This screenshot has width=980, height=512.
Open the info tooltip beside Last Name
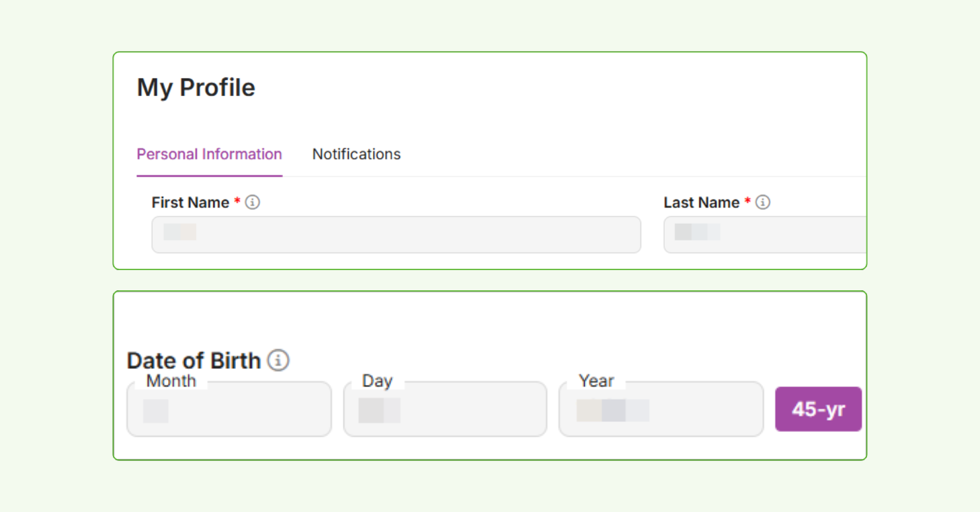[x=764, y=202]
